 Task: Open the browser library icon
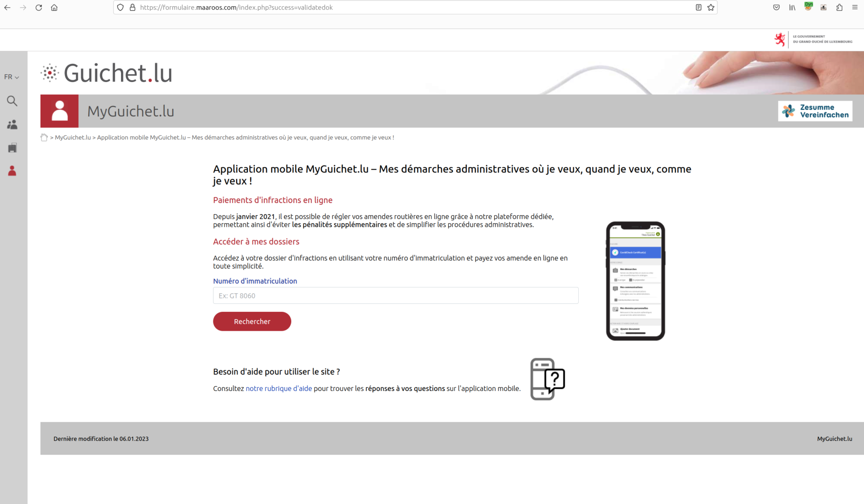(792, 8)
